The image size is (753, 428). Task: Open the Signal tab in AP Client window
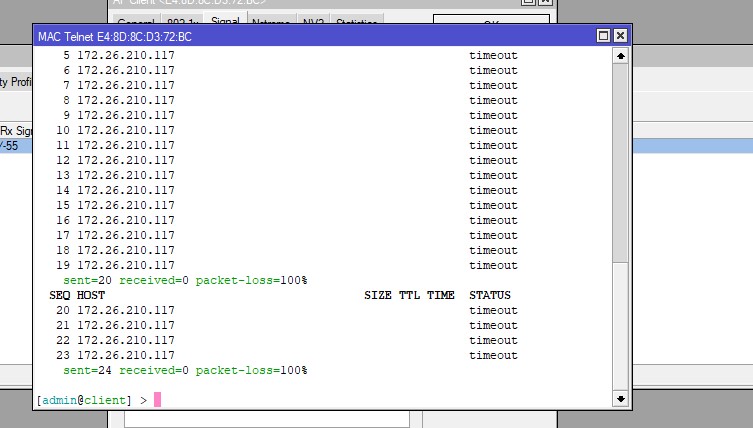tap(225, 21)
